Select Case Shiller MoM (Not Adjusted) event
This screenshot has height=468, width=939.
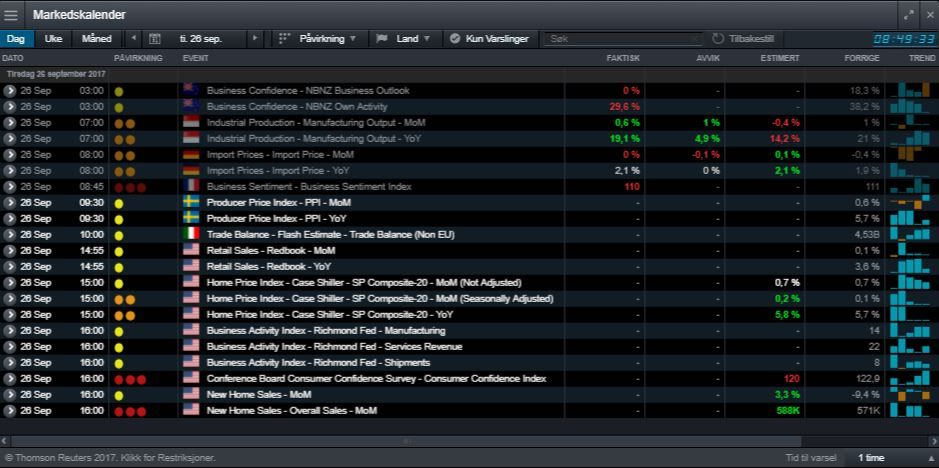pos(364,282)
